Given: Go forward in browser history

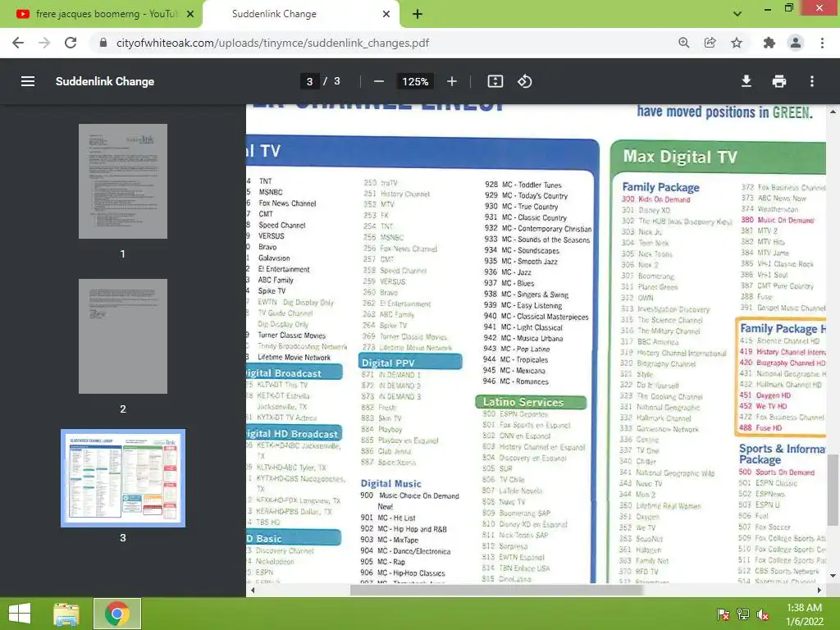Looking at the screenshot, I should (x=44, y=43).
